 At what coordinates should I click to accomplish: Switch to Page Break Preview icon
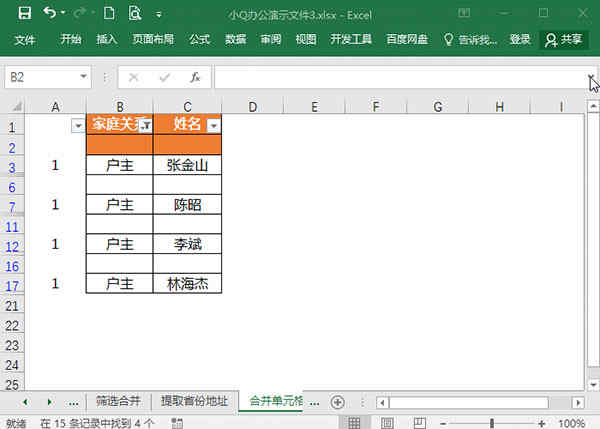tap(420, 423)
